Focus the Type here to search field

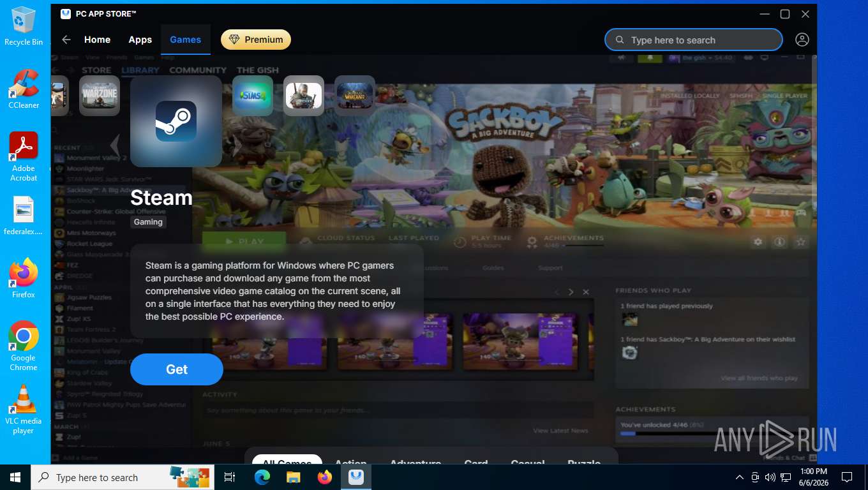pyautogui.click(x=694, y=40)
